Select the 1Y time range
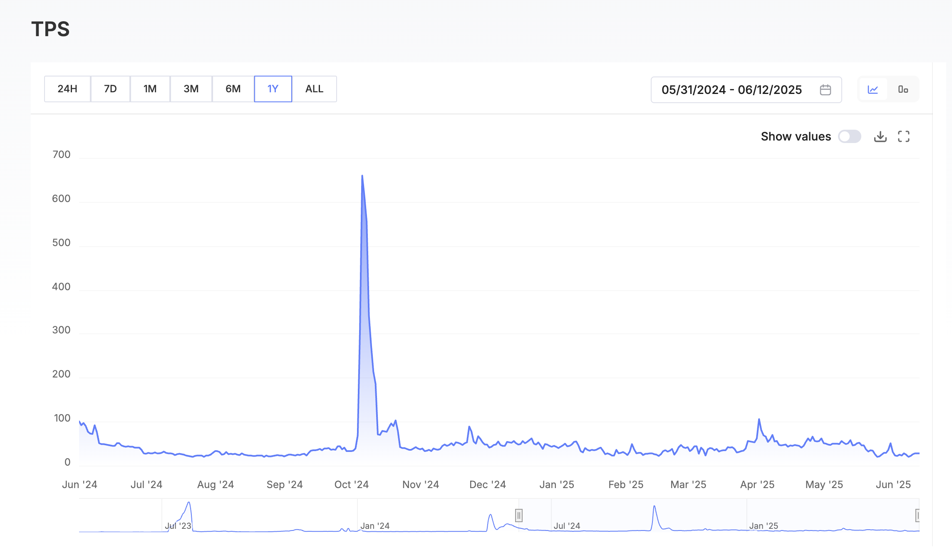The width and height of the screenshot is (952, 560). [x=273, y=89]
